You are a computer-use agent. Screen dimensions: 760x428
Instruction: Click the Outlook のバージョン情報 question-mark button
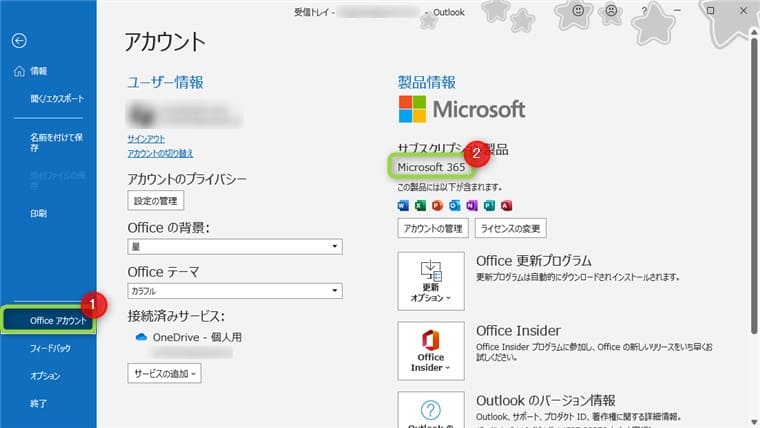[x=431, y=410]
